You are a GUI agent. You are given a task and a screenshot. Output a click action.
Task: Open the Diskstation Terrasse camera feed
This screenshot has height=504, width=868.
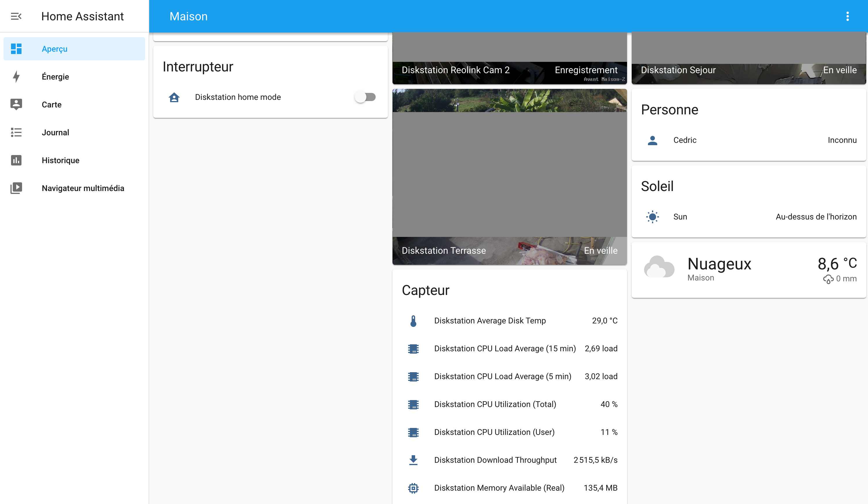pos(509,177)
